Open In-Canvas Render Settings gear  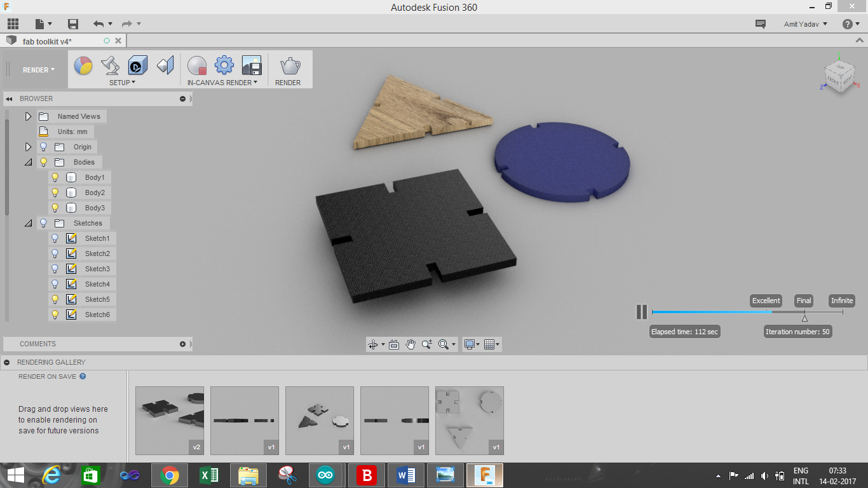click(x=224, y=65)
